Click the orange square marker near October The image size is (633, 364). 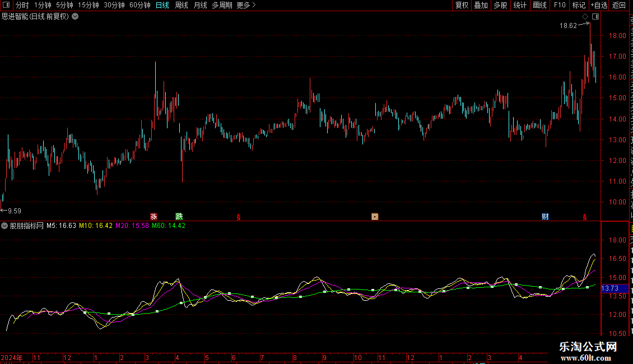click(375, 217)
